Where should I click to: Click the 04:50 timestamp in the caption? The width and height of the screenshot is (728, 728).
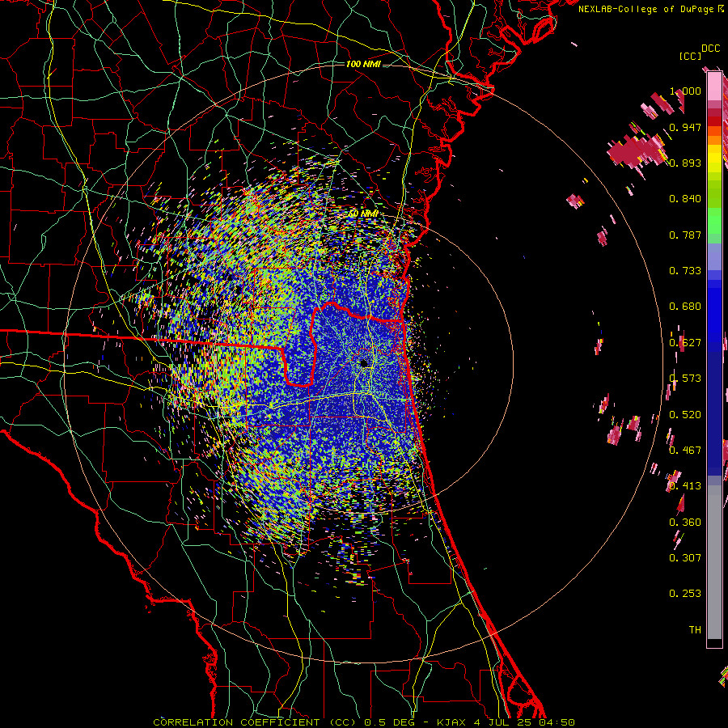tap(557, 722)
